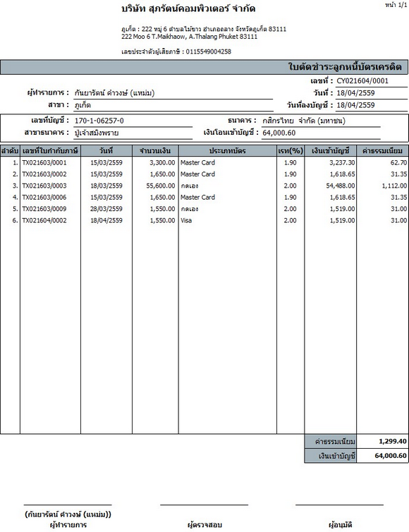Select invoice TX021603/0001 in first row
The image size is (409, 532).
point(44,162)
